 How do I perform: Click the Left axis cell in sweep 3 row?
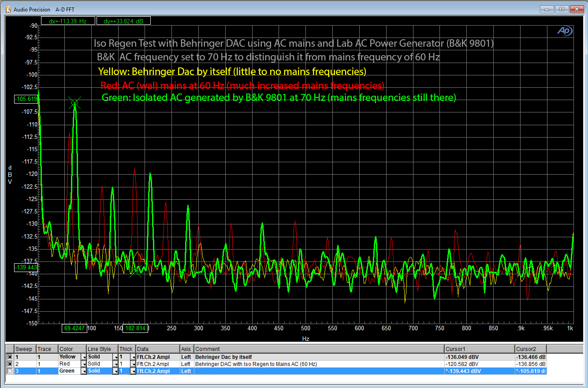187,371
